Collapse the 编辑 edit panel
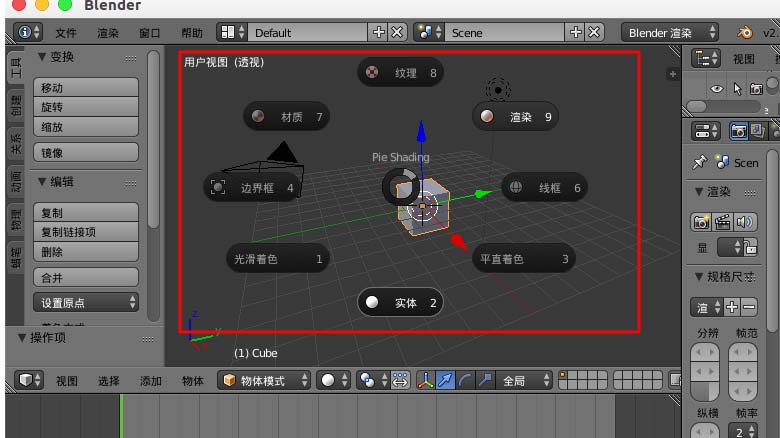 coord(42,182)
